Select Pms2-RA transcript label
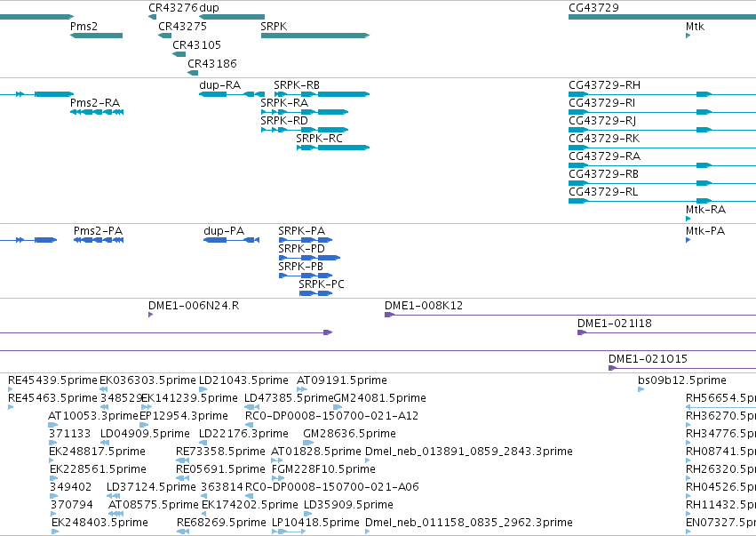 coord(95,103)
